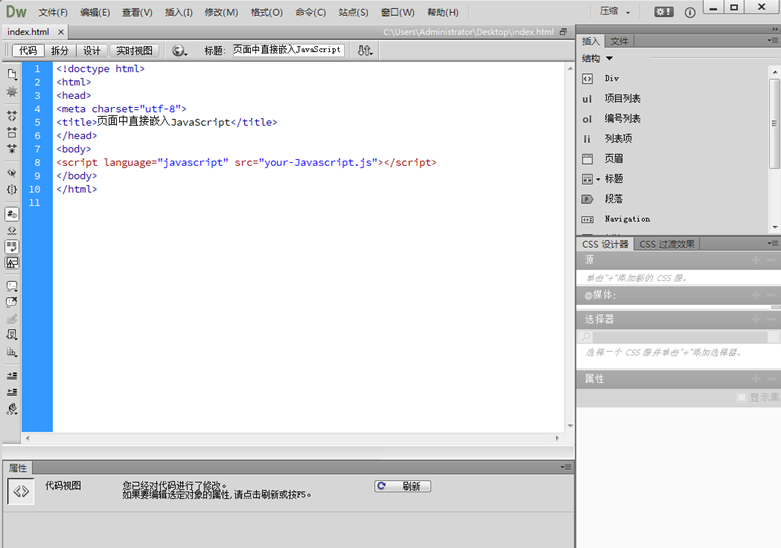This screenshot has height=548, width=781.
Task: Open Insert panel options menu
Action: [774, 40]
